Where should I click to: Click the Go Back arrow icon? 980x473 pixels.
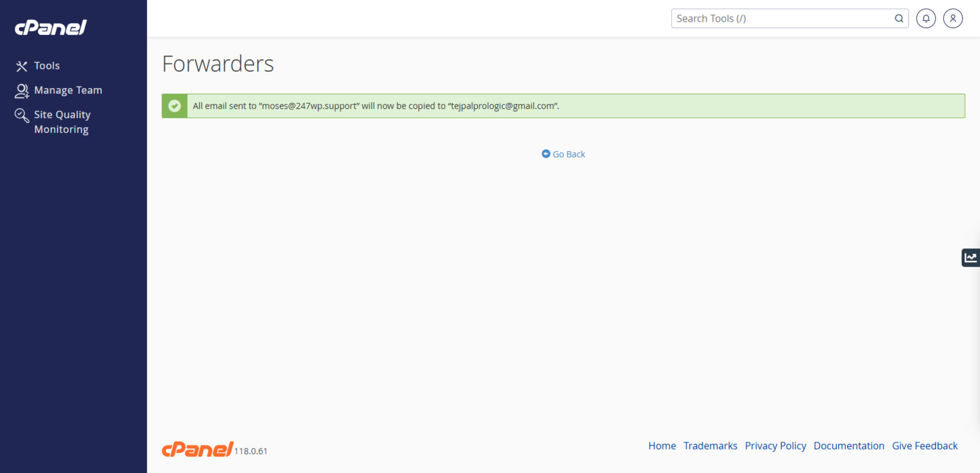click(x=546, y=153)
